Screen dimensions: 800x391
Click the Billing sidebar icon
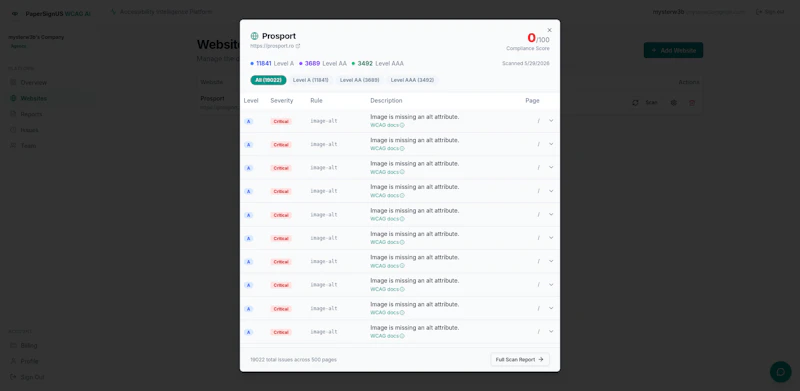click(x=13, y=345)
